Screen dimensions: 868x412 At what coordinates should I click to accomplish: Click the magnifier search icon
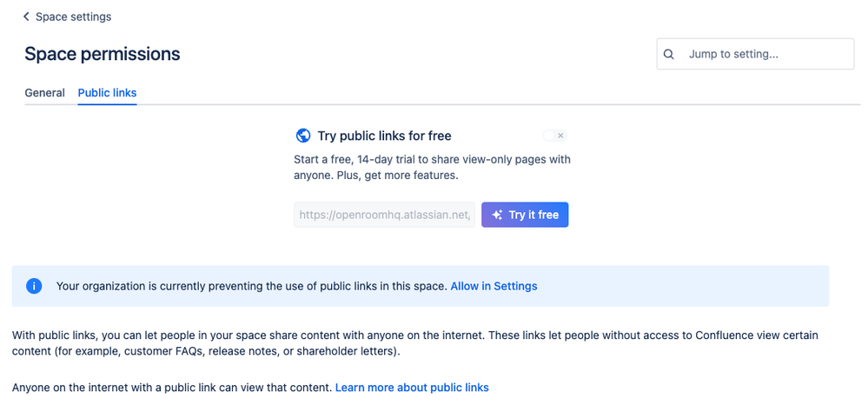click(669, 54)
